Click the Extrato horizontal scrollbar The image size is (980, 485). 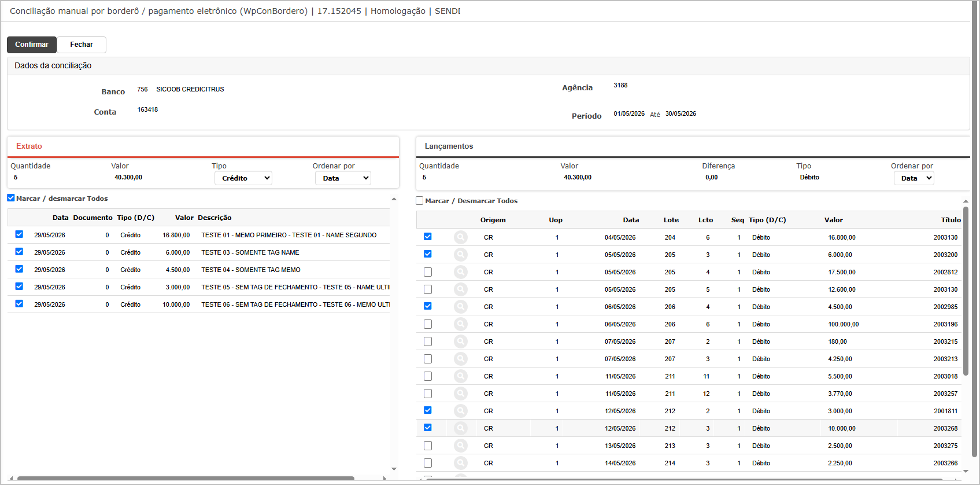click(186, 478)
